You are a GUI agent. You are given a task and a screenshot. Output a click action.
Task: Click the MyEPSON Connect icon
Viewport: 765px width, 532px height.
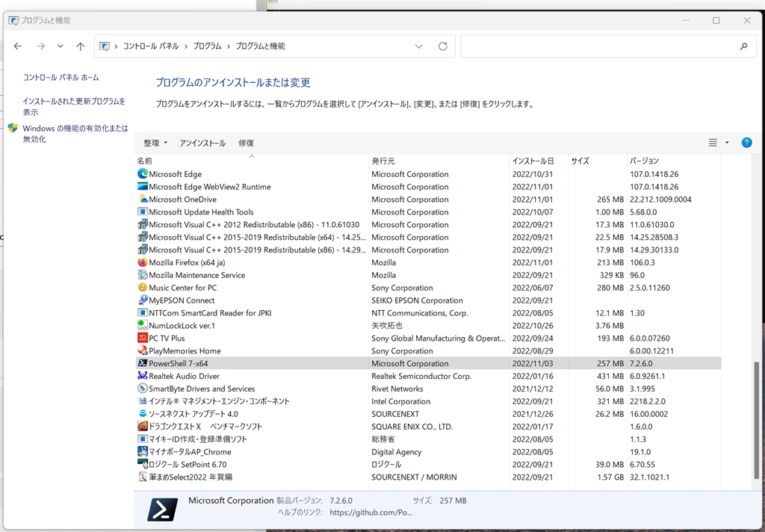tap(143, 300)
